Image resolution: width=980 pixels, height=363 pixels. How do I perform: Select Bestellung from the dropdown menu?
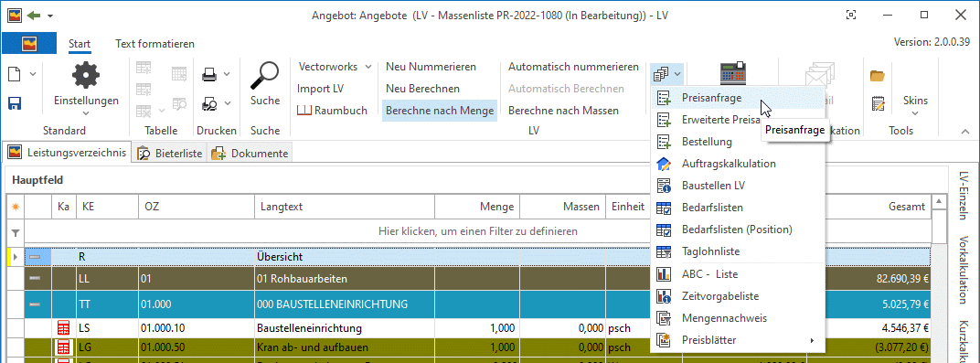click(x=707, y=142)
